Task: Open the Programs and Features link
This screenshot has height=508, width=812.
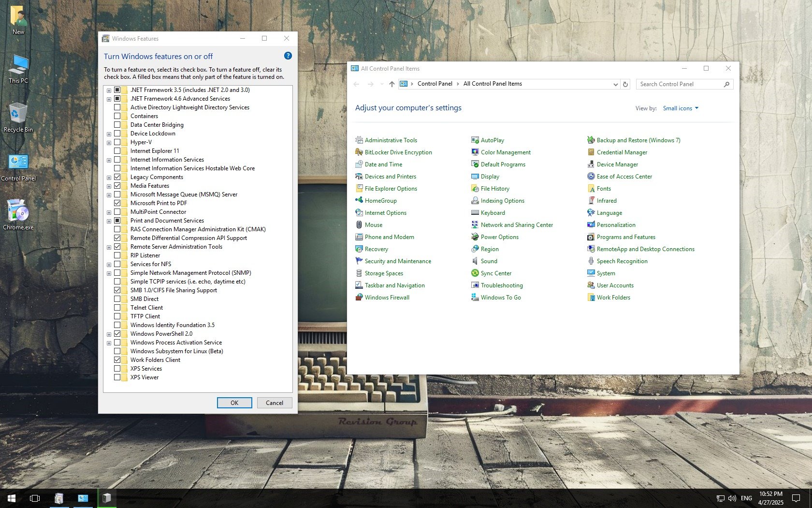Action: 626,237
